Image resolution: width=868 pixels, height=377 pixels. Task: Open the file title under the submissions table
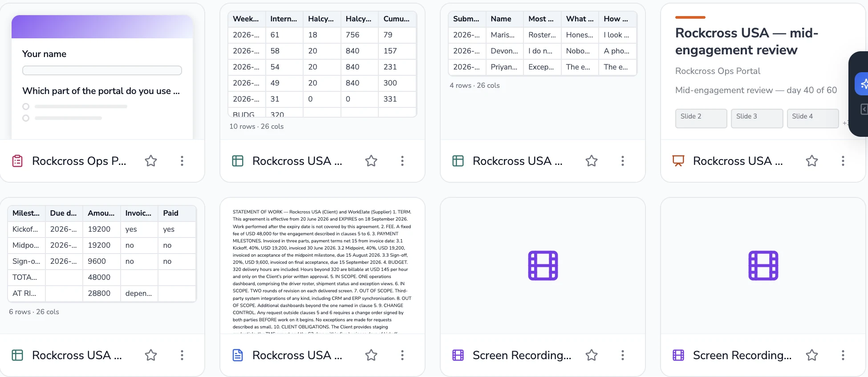pyautogui.click(x=517, y=161)
